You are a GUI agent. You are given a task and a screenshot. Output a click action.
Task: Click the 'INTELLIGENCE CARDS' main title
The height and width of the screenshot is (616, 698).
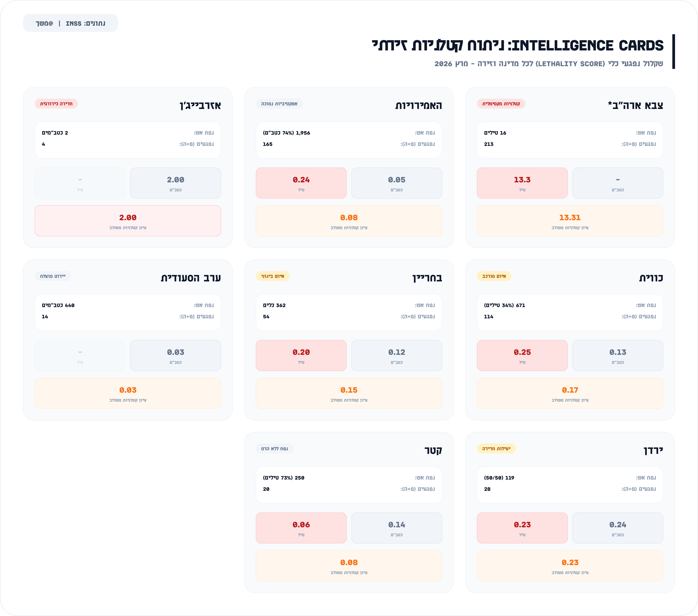[518, 45]
